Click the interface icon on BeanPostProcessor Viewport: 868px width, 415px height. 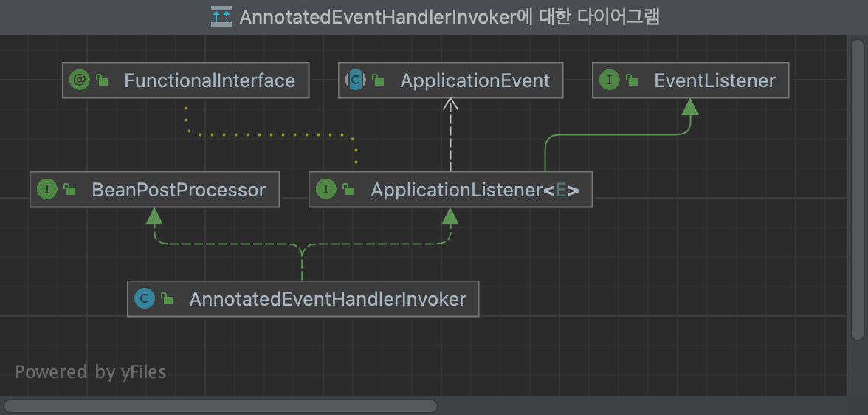click(47, 190)
